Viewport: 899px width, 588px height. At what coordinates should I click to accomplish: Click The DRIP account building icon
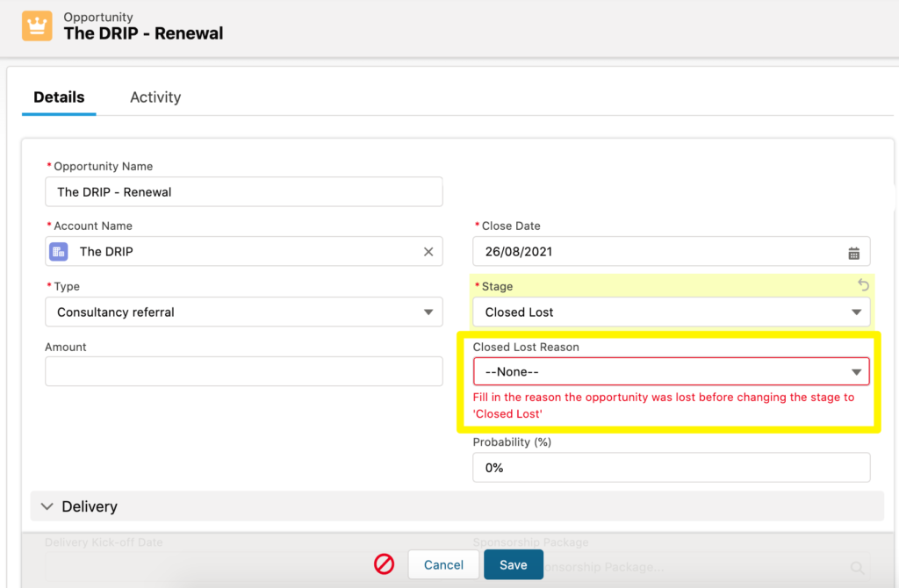[59, 252]
